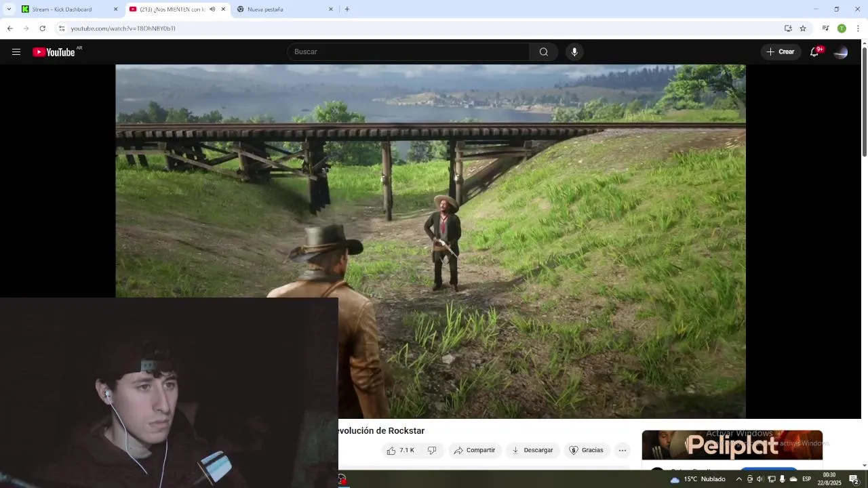This screenshot has height=488, width=868.
Task: Open a new browser tab
Action: [347, 9]
